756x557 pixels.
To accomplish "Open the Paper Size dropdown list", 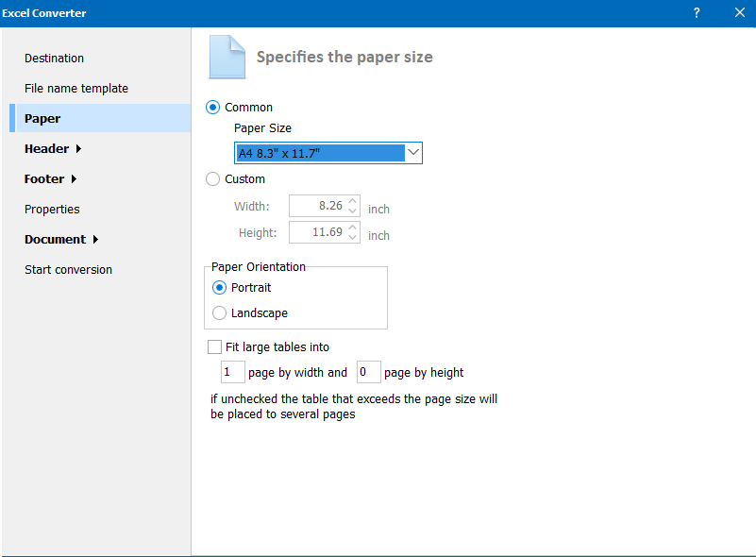I will 328,152.
